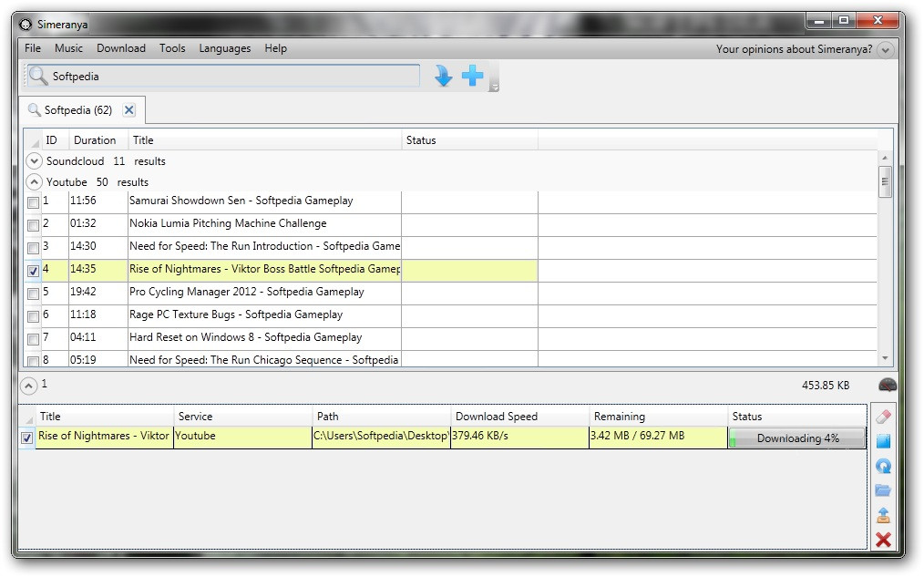The width and height of the screenshot is (924, 577).
Task: Check the Need for Speed Run Introduction row
Action: pos(34,248)
